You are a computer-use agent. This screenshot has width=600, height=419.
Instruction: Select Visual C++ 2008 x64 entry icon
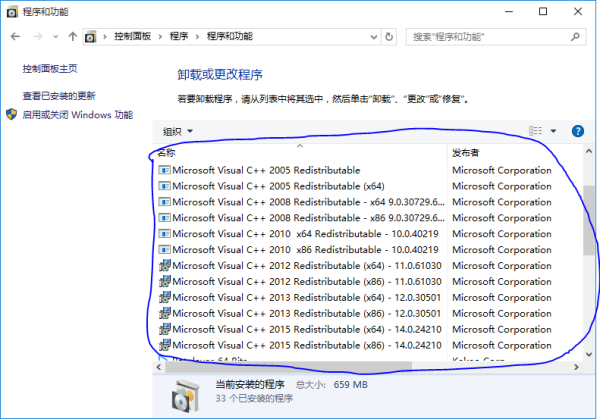click(164, 202)
